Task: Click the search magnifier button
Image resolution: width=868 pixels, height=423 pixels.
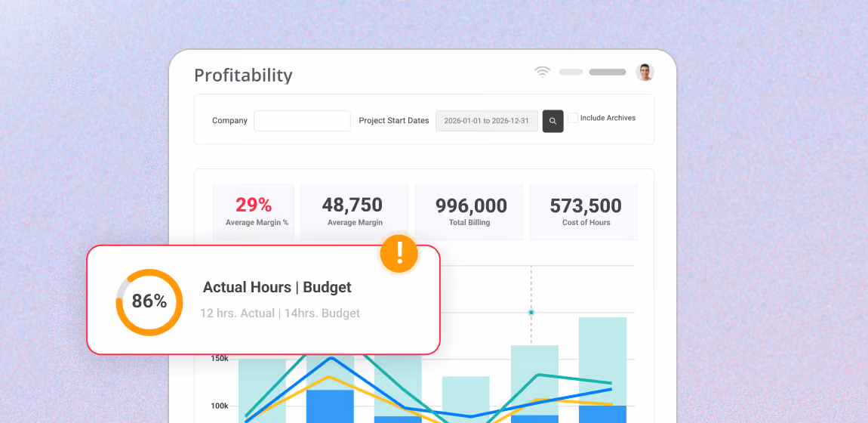Action: click(553, 122)
